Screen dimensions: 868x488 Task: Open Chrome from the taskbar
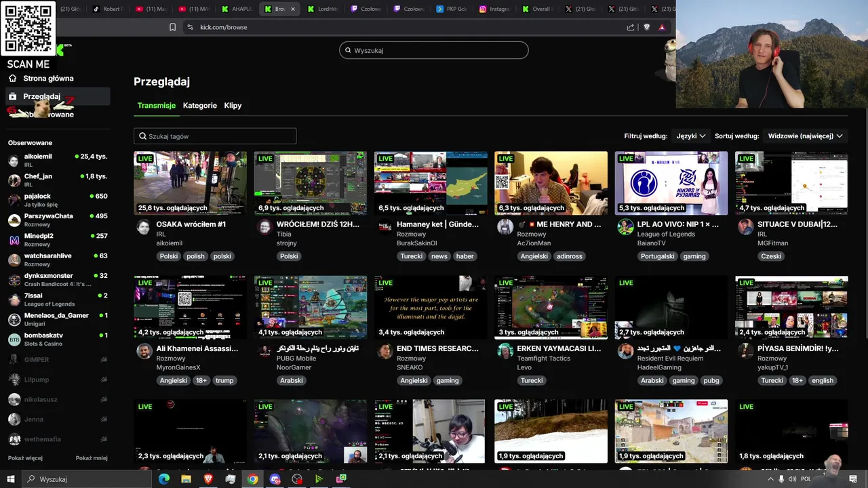coord(252,479)
